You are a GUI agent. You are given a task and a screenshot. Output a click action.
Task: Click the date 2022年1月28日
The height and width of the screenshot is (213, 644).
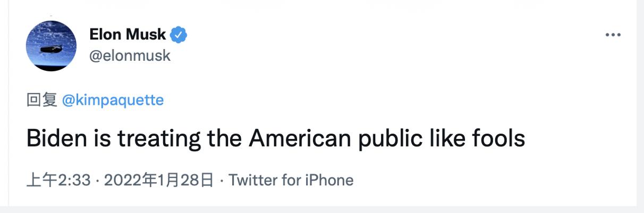pos(158,180)
